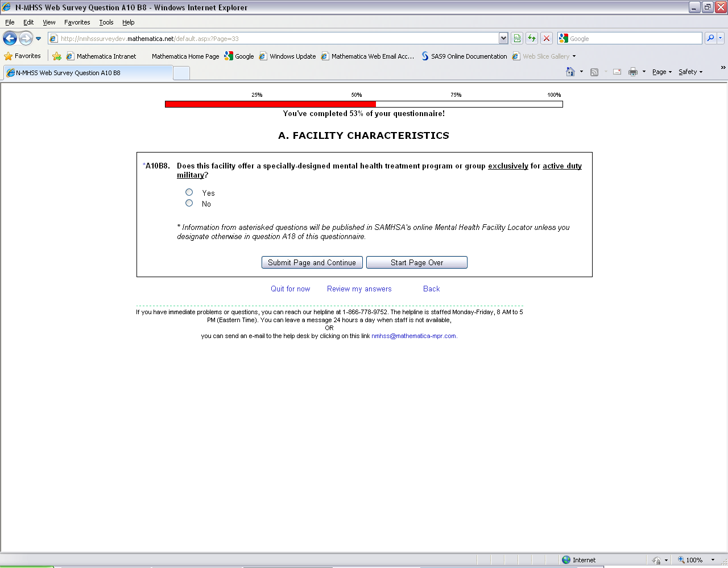Open the View menu
Screen dimensions: 728x568
(x=49, y=22)
